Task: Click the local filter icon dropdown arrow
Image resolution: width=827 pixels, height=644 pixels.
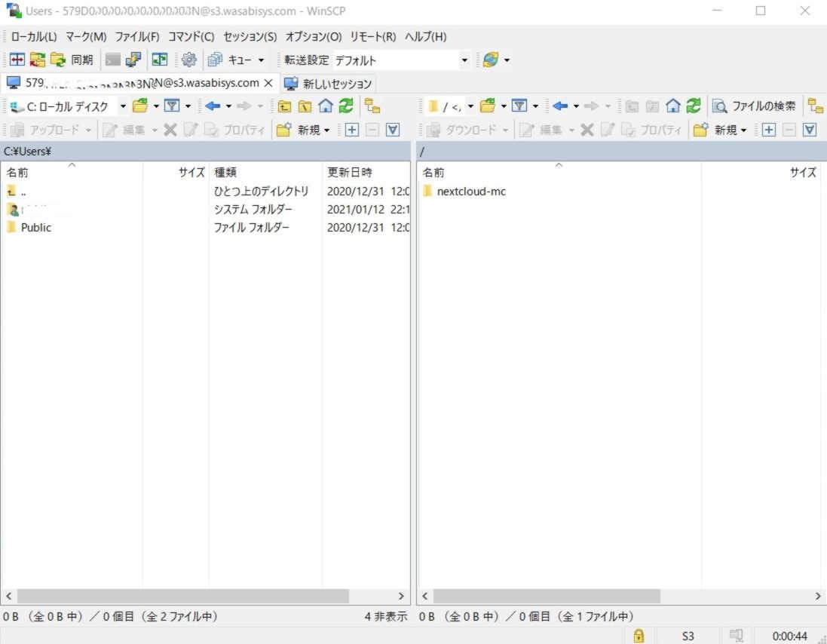Action: pos(188,106)
